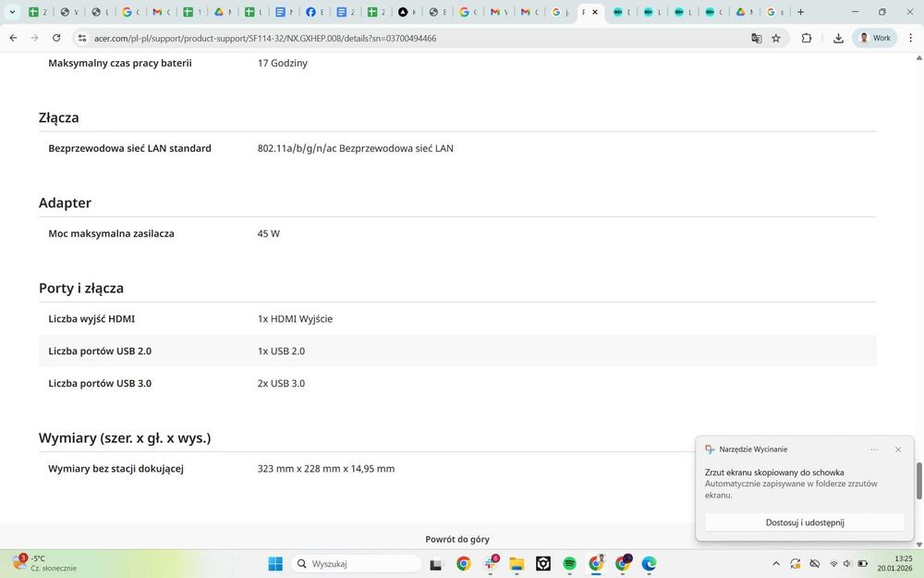The height and width of the screenshot is (578, 924).
Task: Show hidden system tray icons
Action: [x=776, y=564]
